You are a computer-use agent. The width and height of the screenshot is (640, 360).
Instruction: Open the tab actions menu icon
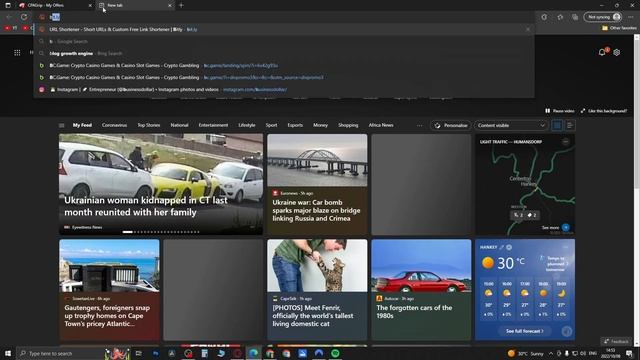pyautogui.click(x=8, y=5)
